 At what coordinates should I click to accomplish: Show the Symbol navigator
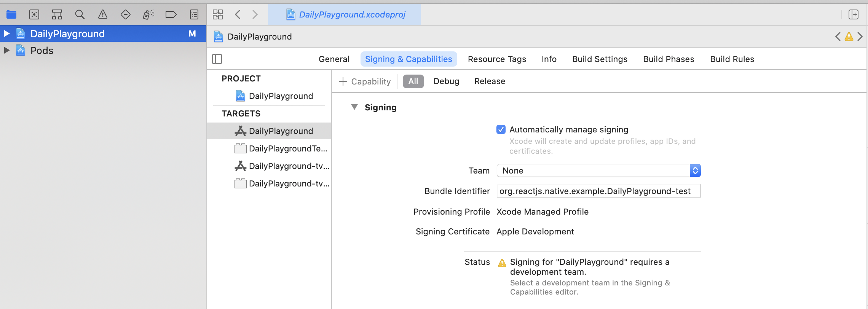point(57,15)
